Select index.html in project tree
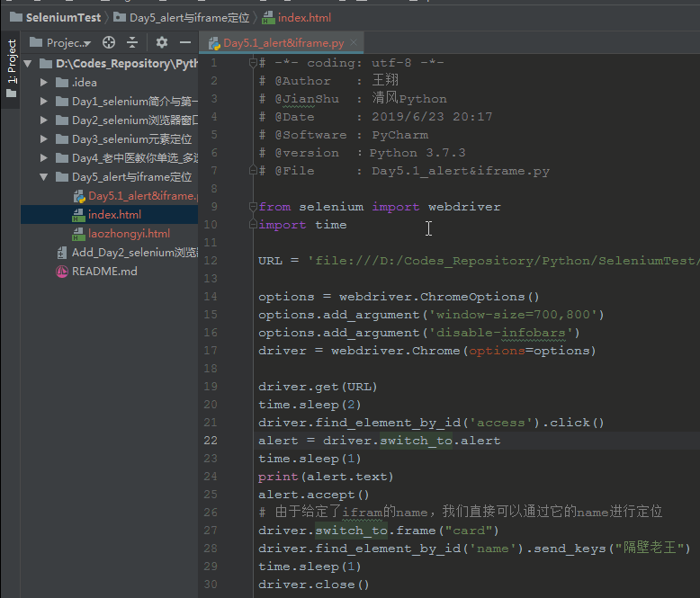 110,215
